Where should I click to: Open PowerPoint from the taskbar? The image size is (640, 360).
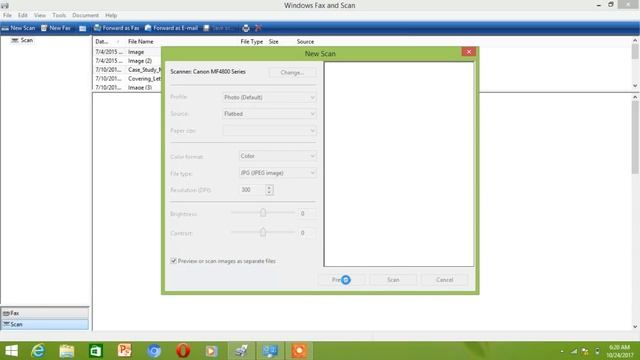coord(124,351)
